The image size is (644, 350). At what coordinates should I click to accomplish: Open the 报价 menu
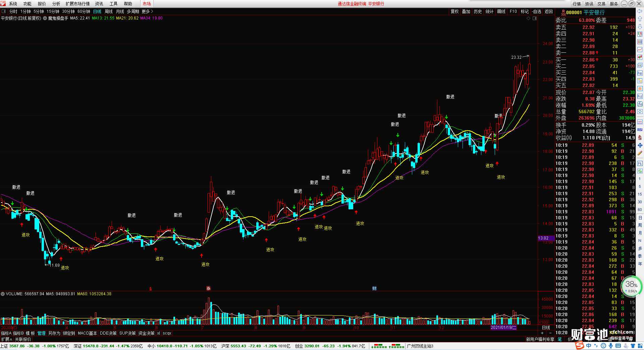coord(42,4)
